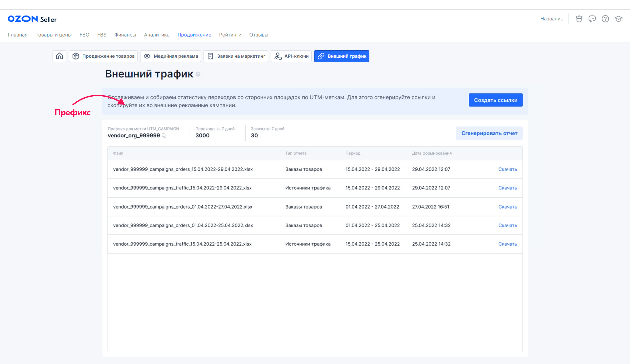Copy the vendor_org_999999 prefix via copy icon

164,135
